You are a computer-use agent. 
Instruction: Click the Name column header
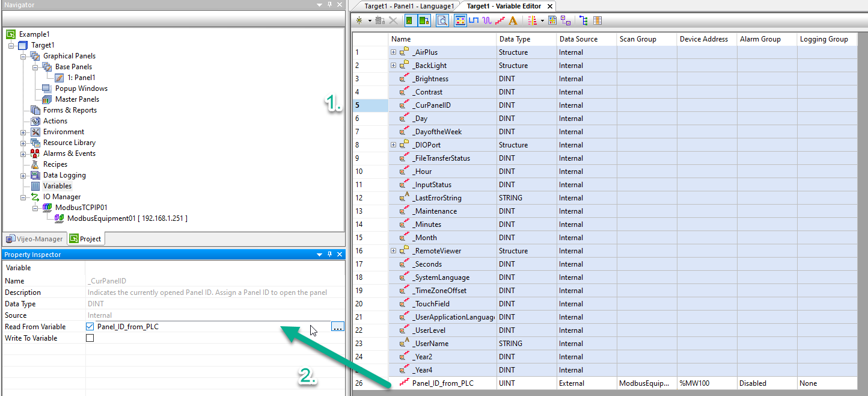coord(442,39)
